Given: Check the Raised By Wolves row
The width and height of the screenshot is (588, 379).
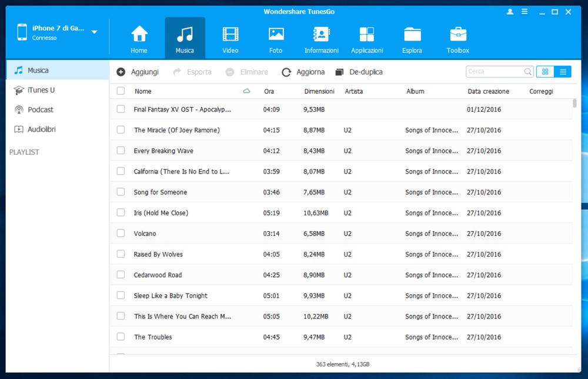Looking at the screenshot, I should pos(121,254).
